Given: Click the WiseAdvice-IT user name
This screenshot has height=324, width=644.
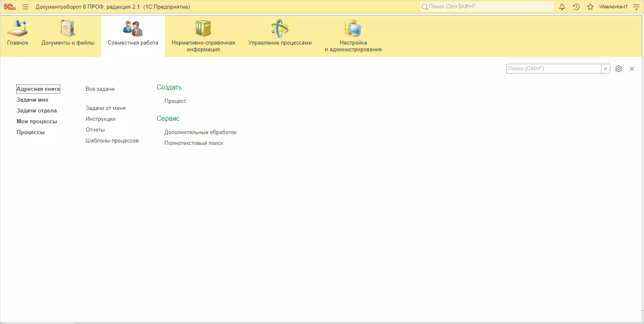Looking at the screenshot, I should (613, 7).
